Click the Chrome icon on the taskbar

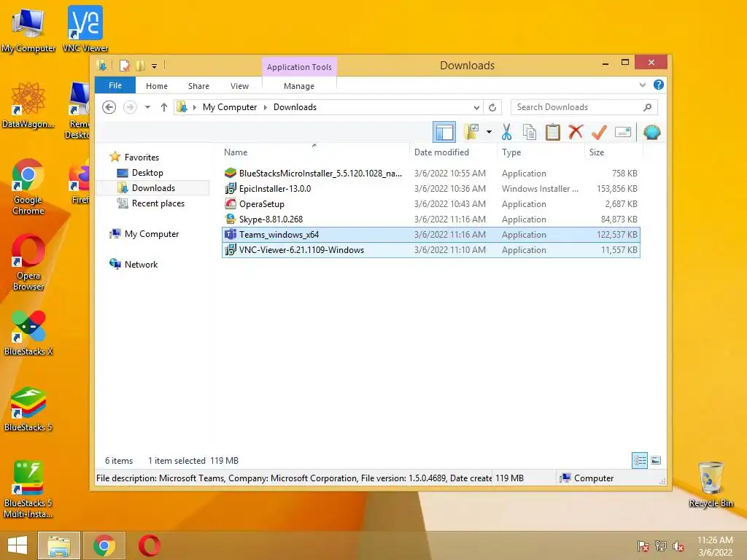click(104, 545)
